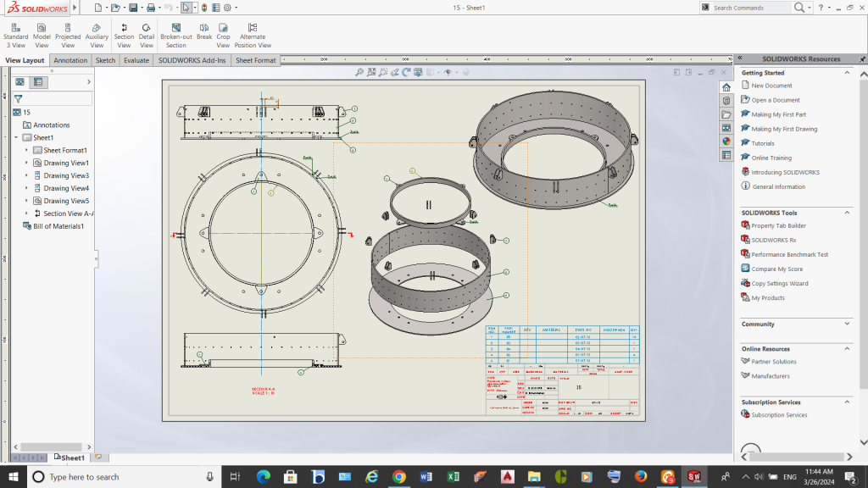The height and width of the screenshot is (488, 868).
Task: Open the Appearances color wheel task pane tab
Action: pos(726,141)
